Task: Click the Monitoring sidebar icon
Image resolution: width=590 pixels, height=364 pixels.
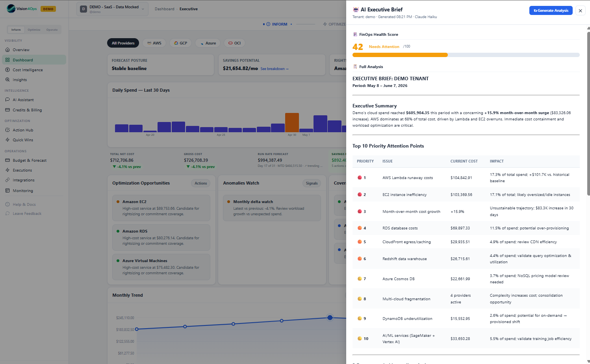Action: 7,191
